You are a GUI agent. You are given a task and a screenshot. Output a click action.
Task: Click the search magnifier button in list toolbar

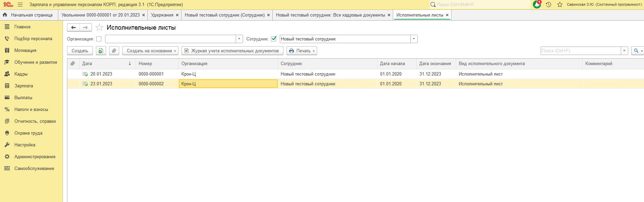click(x=637, y=51)
